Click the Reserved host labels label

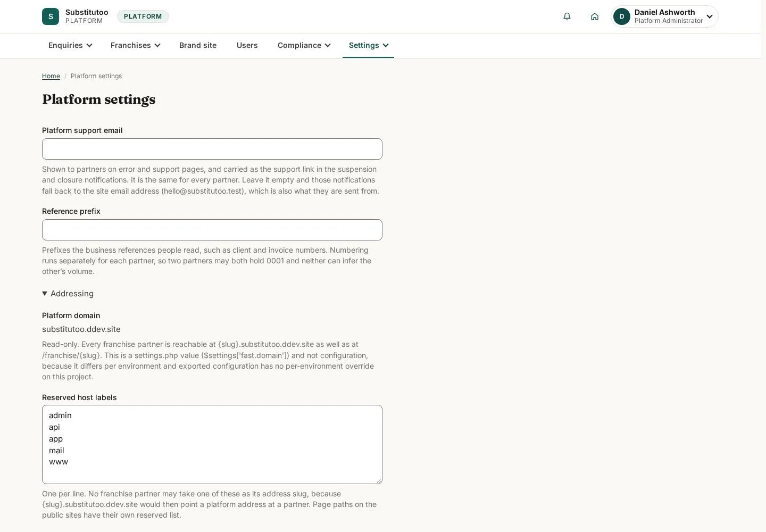(79, 397)
